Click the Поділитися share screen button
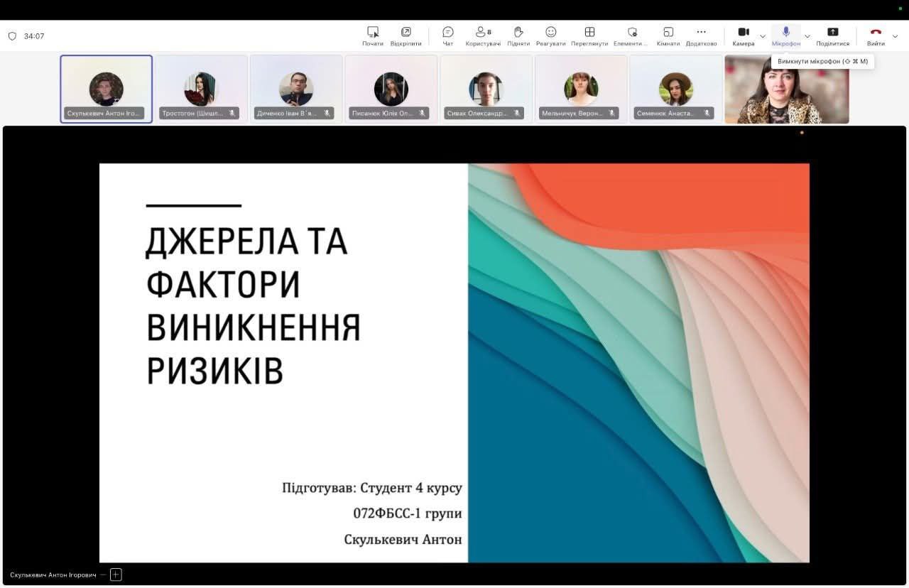Screen dimensions: 909x588 [833, 35]
